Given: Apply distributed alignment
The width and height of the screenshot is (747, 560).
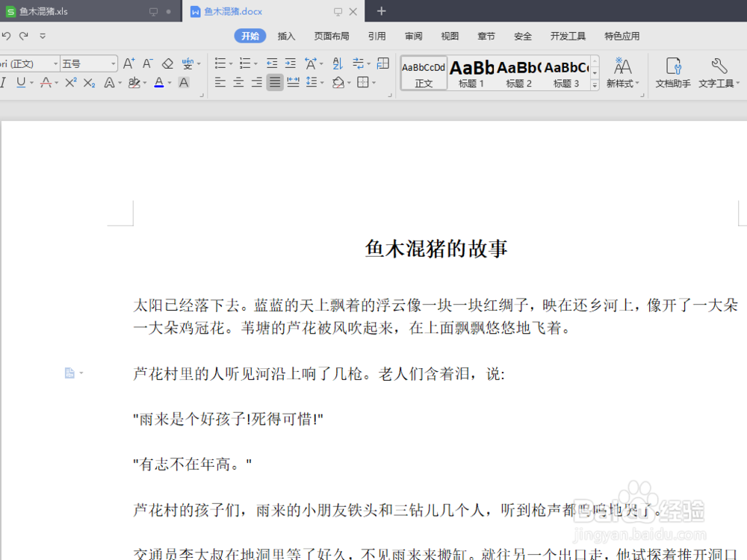Looking at the screenshot, I should pos(294,82).
